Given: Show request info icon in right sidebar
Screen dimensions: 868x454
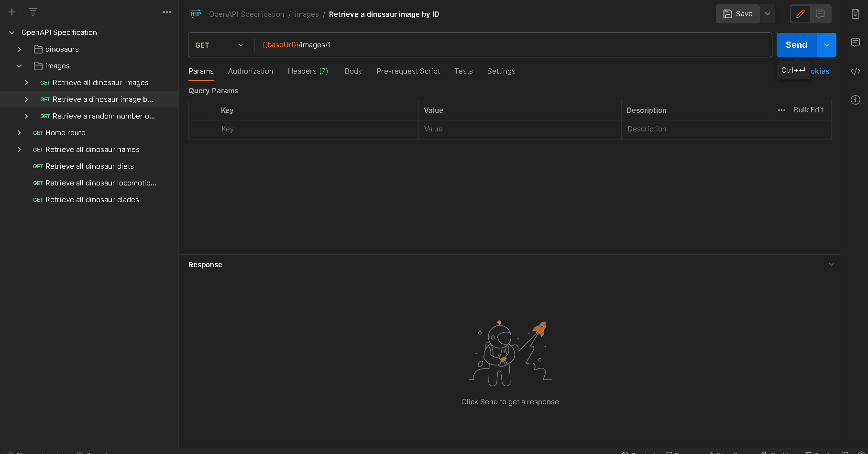Looking at the screenshot, I should click(856, 100).
